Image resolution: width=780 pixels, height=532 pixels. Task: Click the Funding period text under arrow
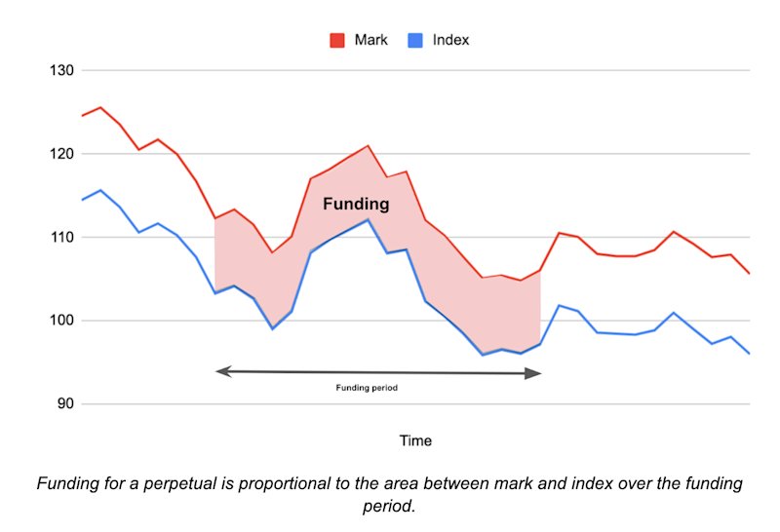(367, 388)
